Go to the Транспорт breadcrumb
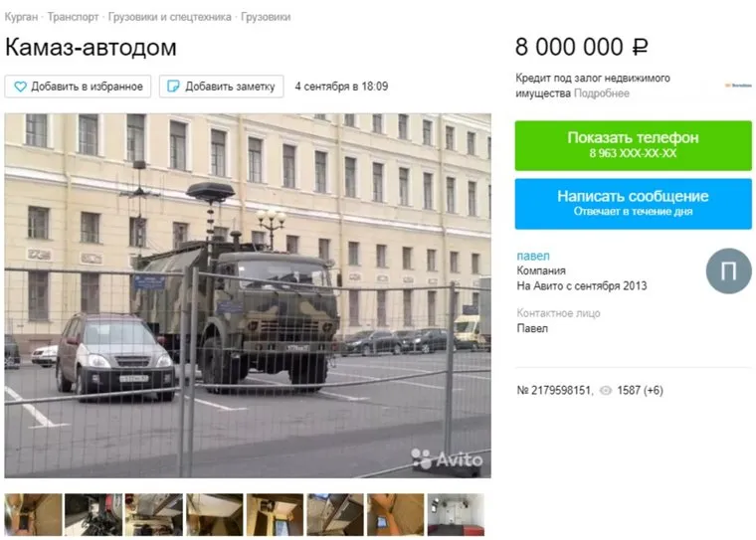Screen dimensions: 756x540 click(73, 17)
